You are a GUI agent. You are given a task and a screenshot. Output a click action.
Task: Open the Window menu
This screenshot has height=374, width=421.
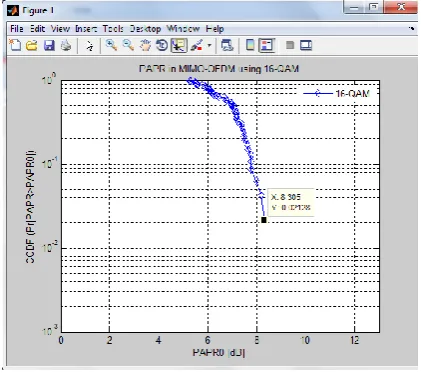[183, 29]
